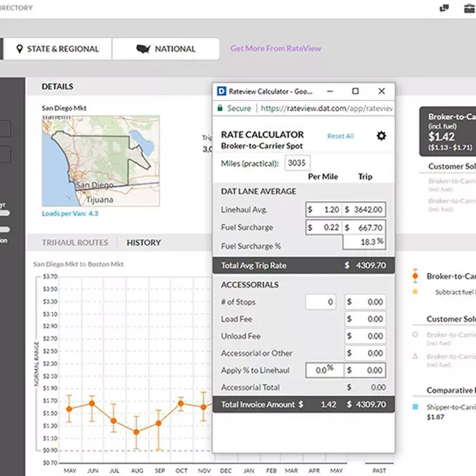Click the DAT favicon in calculator title bar
Screen dimensions: 476x476
click(x=222, y=91)
